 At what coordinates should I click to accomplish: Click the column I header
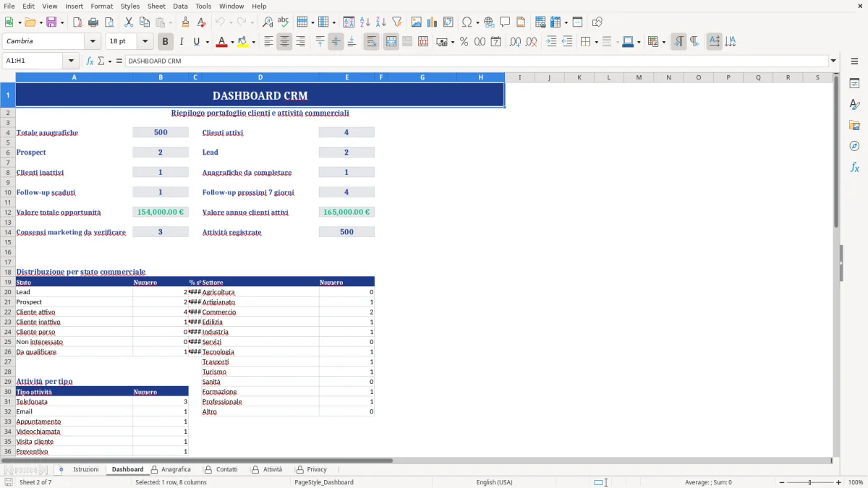coord(519,77)
